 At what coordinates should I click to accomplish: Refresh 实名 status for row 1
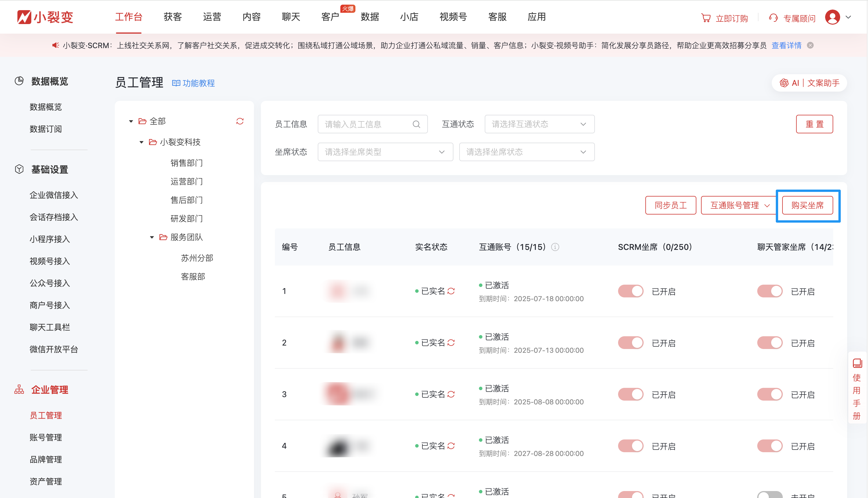point(451,291)
